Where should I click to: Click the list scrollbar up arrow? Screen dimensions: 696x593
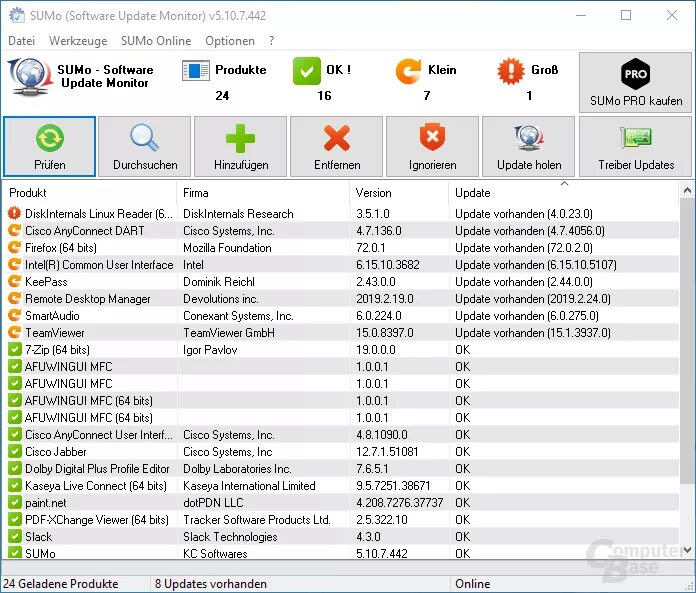point(687,191)
